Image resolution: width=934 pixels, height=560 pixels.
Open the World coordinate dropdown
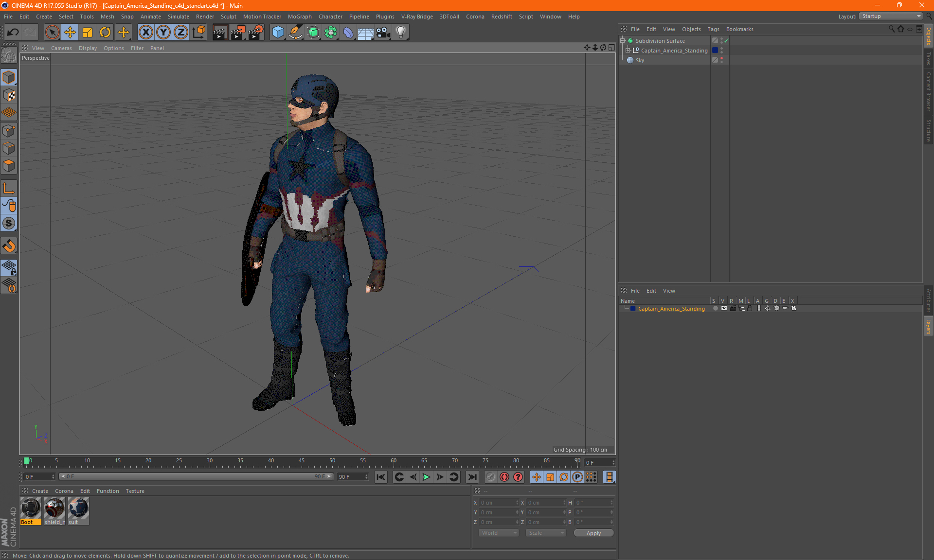click(499, 533)
